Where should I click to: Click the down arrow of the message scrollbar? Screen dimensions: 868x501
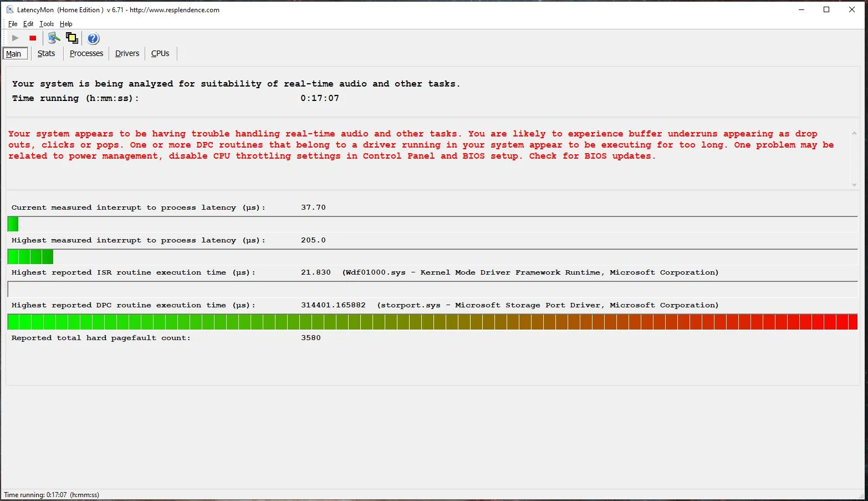pyautogui.click(x=854, y=185)
